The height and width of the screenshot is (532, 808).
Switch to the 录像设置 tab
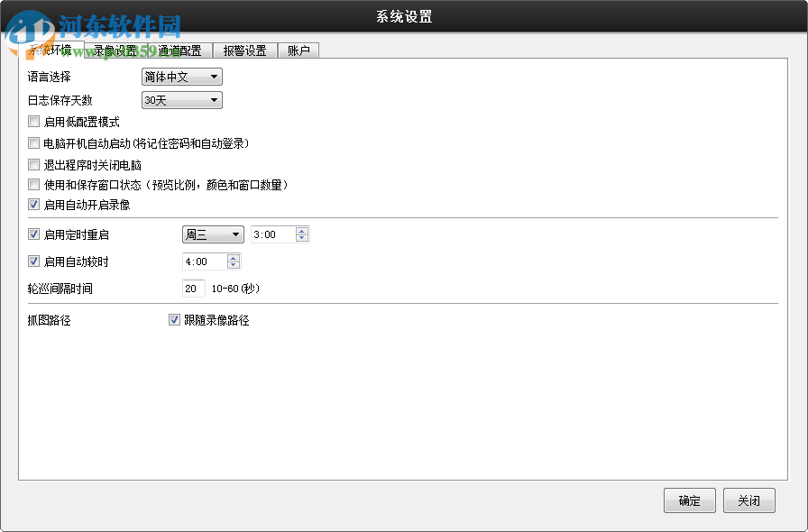[x=111, y=50]
